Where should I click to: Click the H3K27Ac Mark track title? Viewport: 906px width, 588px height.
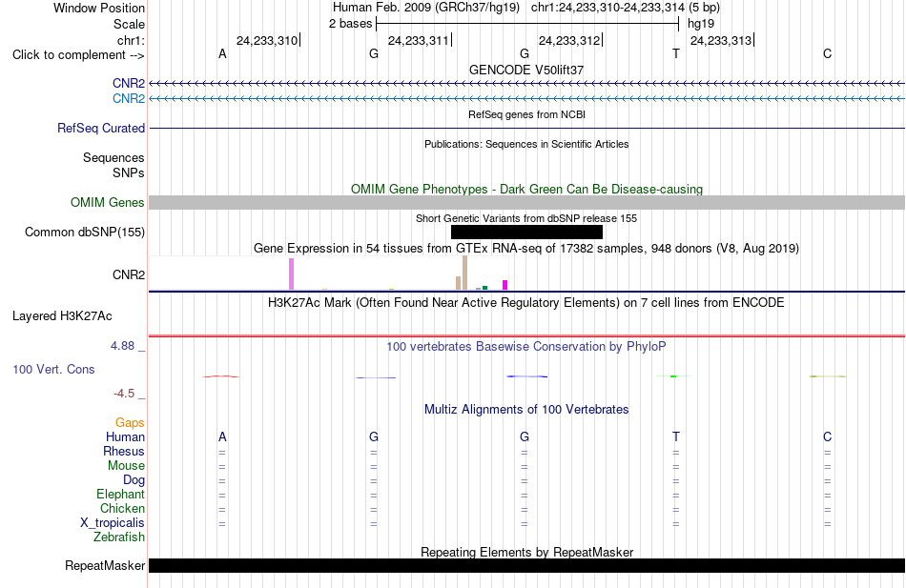(x=526, y=303)
